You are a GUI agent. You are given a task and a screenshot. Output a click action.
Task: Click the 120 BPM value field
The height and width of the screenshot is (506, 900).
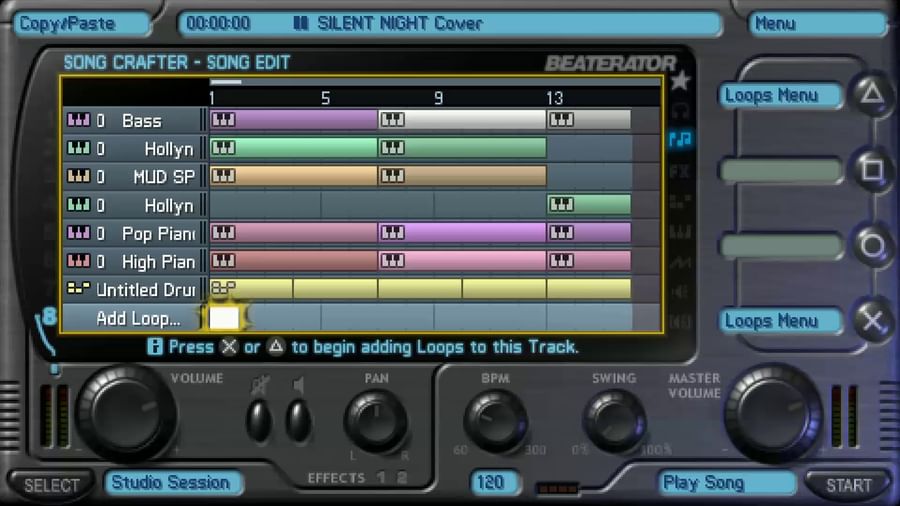[x=494, y=482]
